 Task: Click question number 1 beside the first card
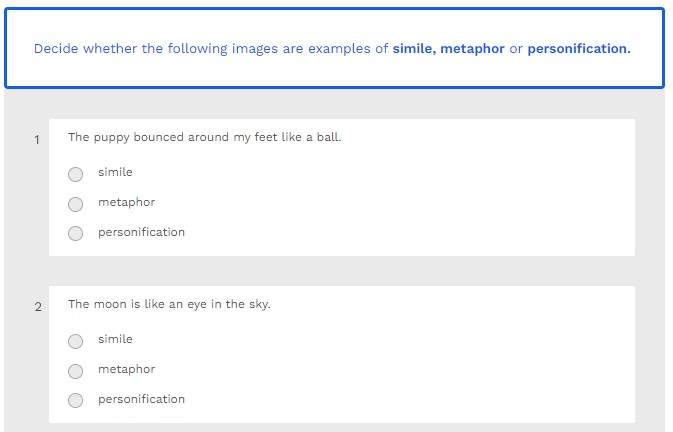[x=37, y=140]
